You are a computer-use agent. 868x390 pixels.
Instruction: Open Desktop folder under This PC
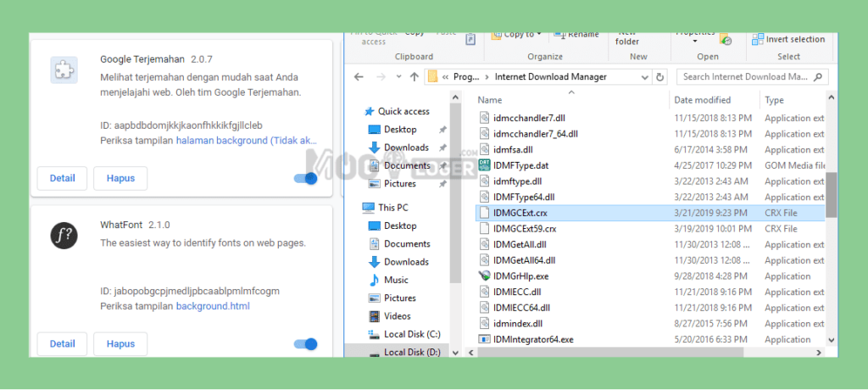tap(400, 226)
